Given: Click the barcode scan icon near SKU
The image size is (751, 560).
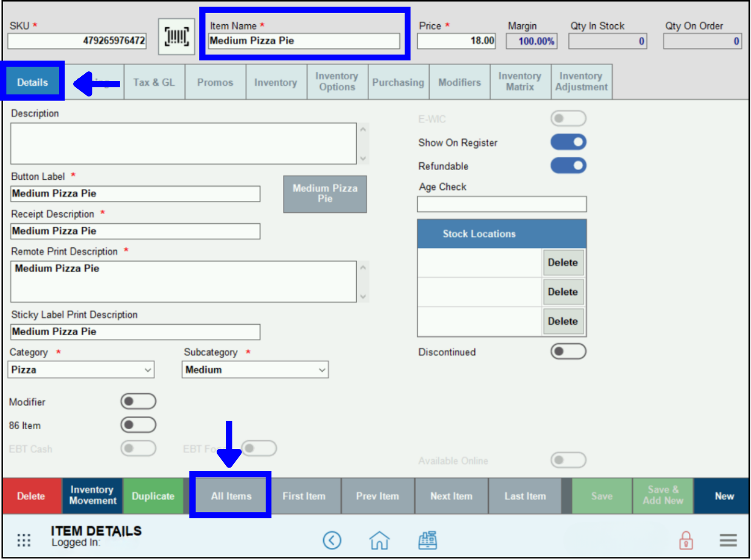Looking at the screenshot, I should tap(176, 36).
